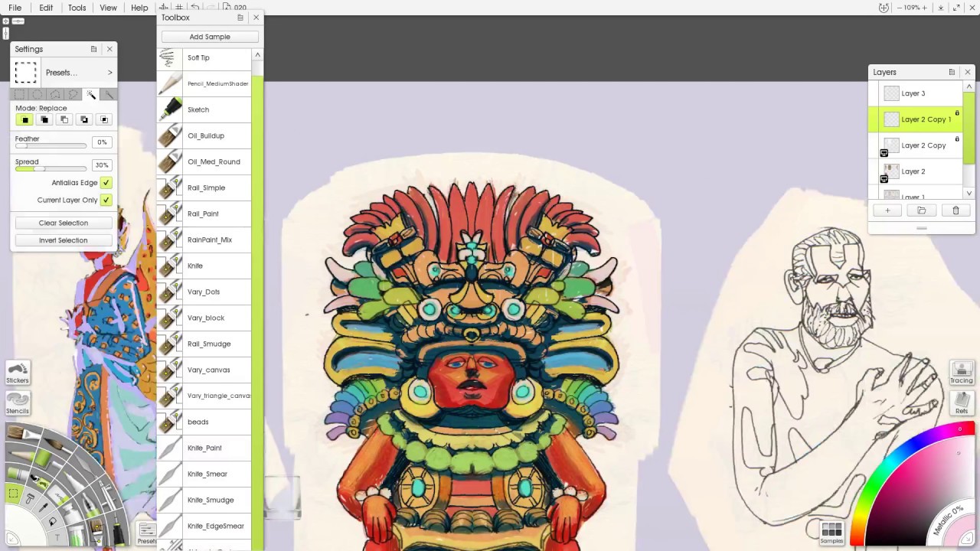The height and width of the screenshot is (551, 980).
Task: Click the Feather slider track
Action: tap(51, 145)
